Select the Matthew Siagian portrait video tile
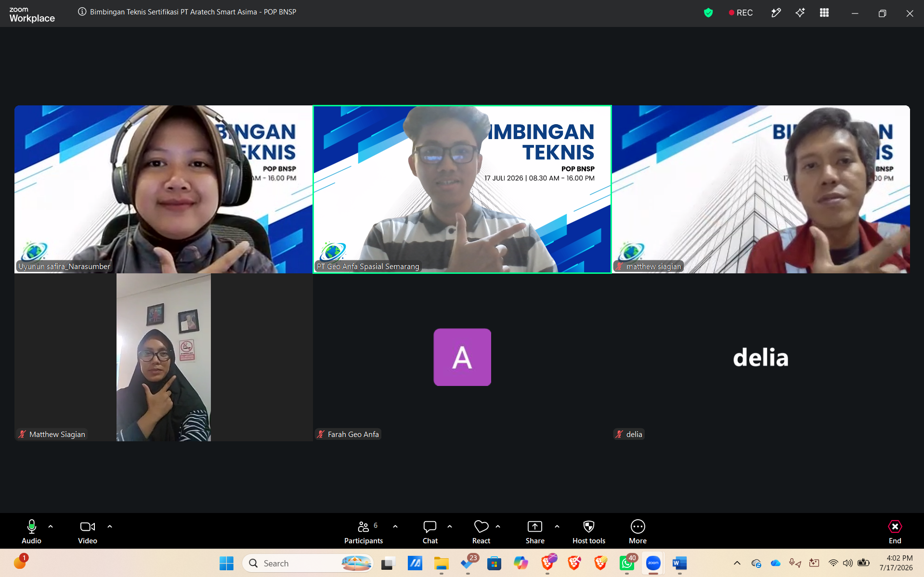The image size is (924, 577). [163, 357]
